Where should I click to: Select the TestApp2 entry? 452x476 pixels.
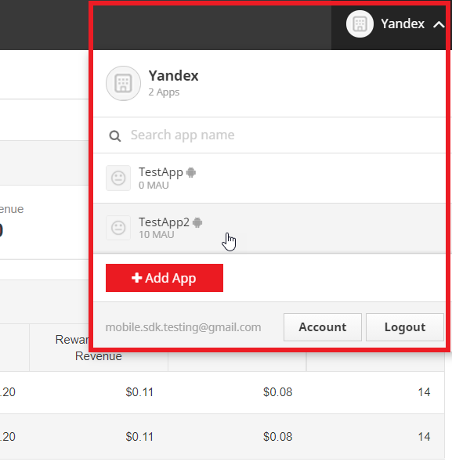[269, 228]
